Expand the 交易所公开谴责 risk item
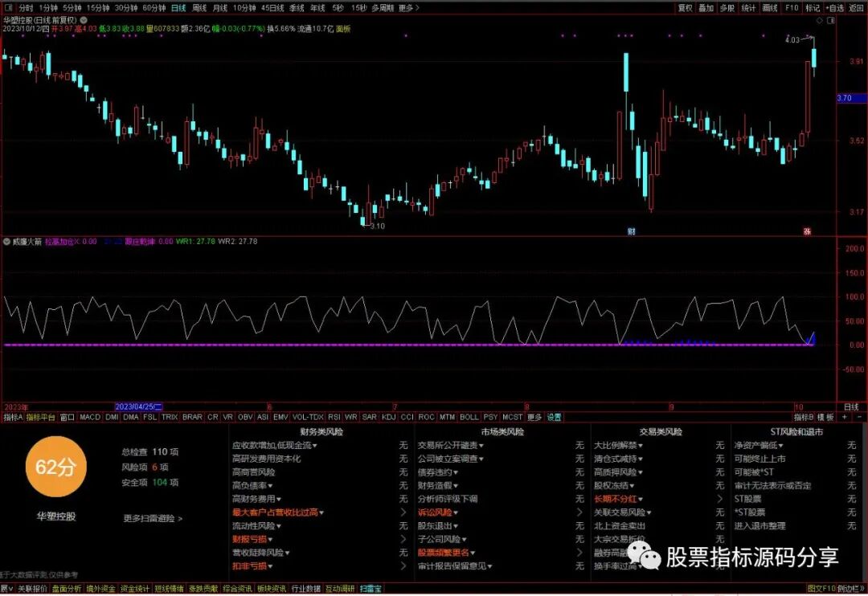The height and width of the screenshot is (596, 868). [451, 446]
